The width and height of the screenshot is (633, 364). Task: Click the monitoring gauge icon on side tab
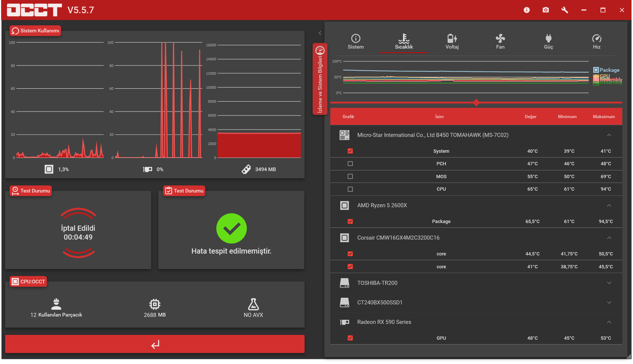(x=320, y=50)
